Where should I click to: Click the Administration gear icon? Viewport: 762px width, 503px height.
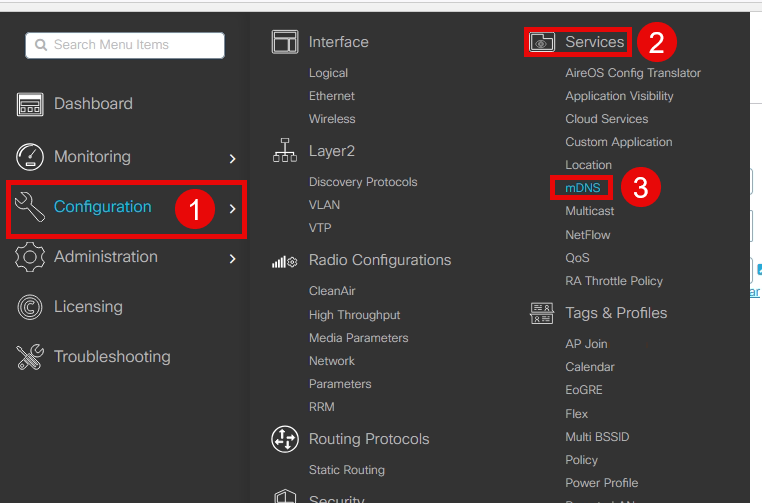pos(30,257)
